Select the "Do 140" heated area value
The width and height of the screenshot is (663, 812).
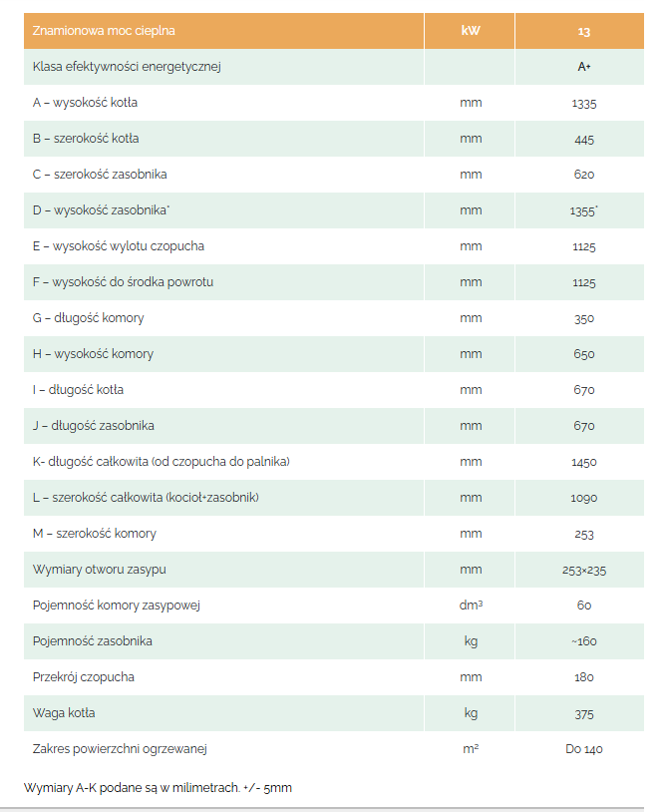584,749
